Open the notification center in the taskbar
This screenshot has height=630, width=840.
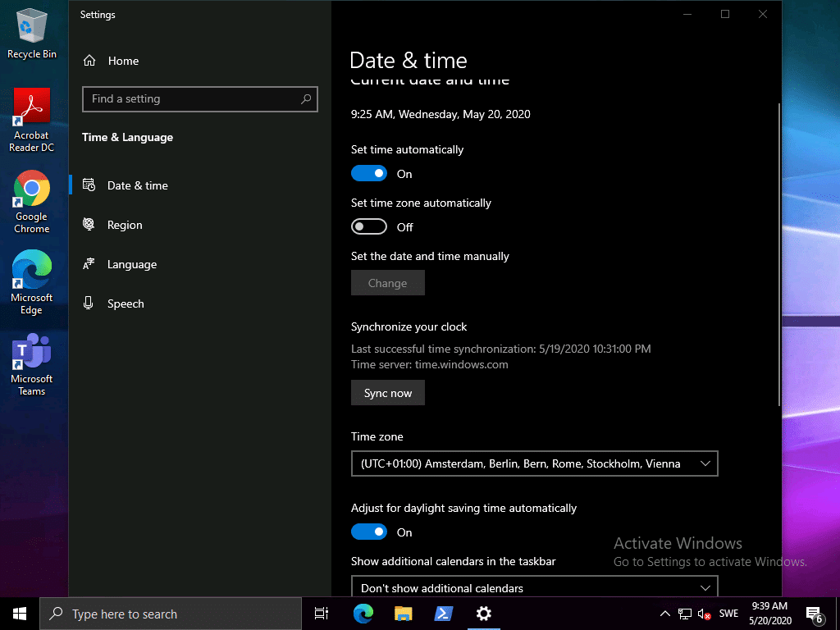pyautogui.click(x=815, y=614)
